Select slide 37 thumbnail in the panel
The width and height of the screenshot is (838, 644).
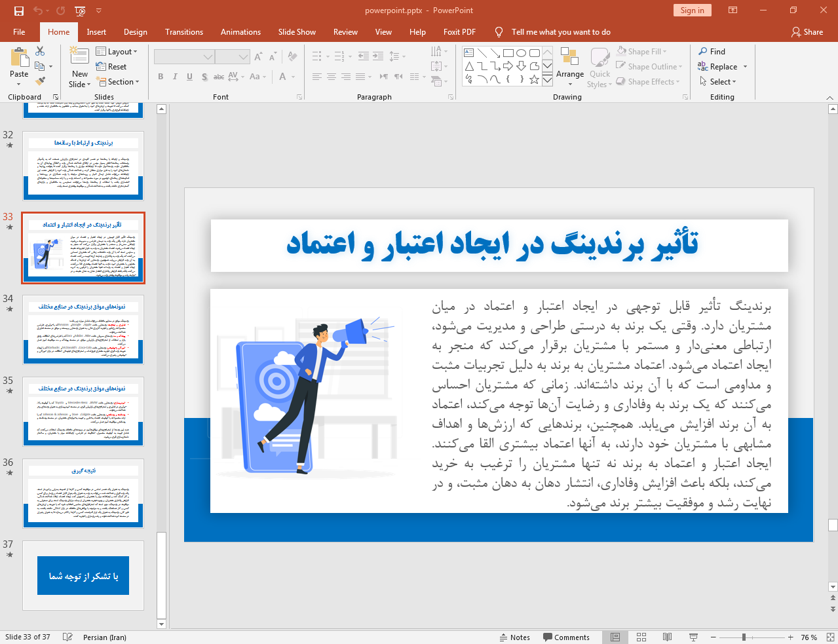click(x=83, y=575)
